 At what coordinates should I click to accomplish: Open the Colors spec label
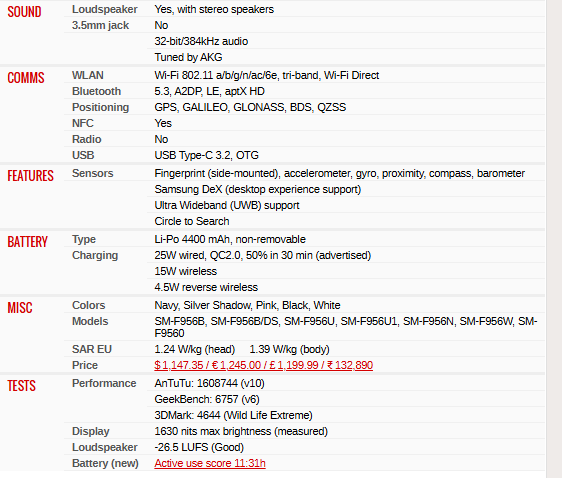point(89,305)
